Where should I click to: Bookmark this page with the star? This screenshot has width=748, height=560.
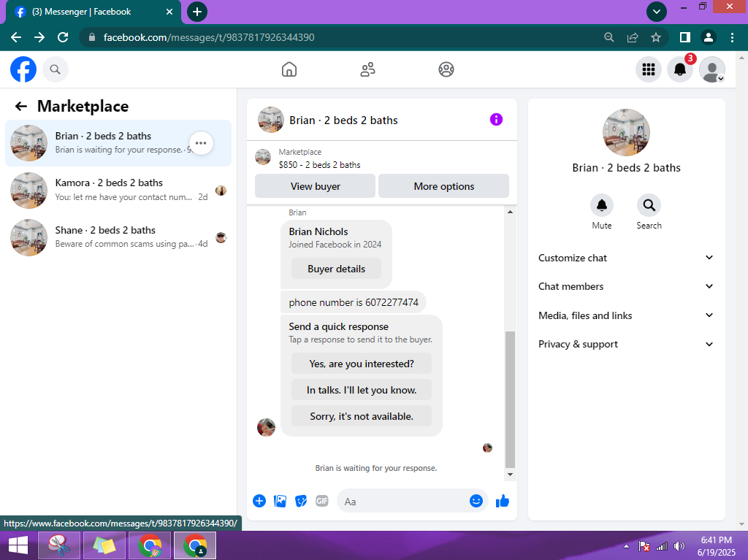coord(656,37)
